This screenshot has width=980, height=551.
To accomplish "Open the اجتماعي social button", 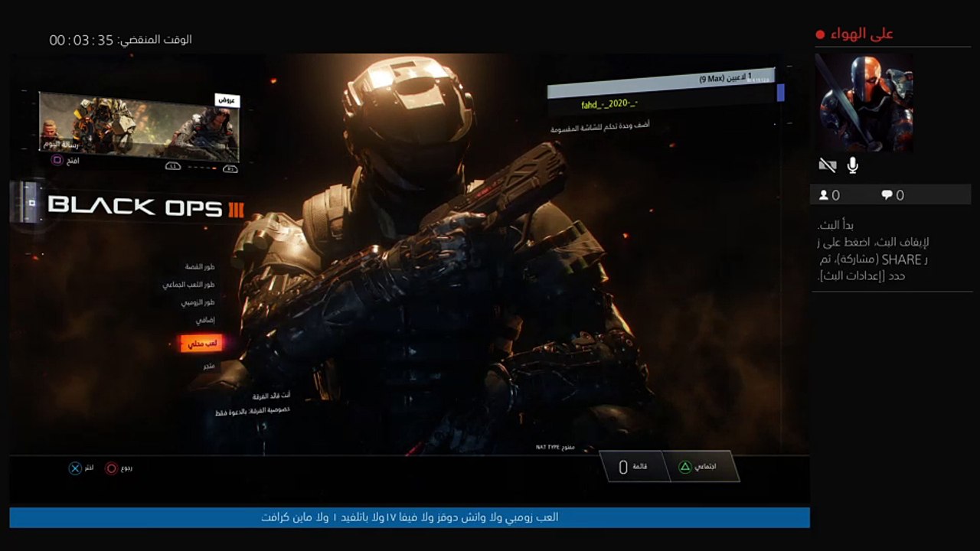I will 704,466.
